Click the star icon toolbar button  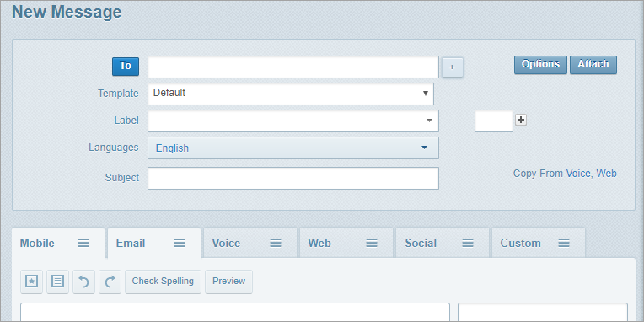32,282
